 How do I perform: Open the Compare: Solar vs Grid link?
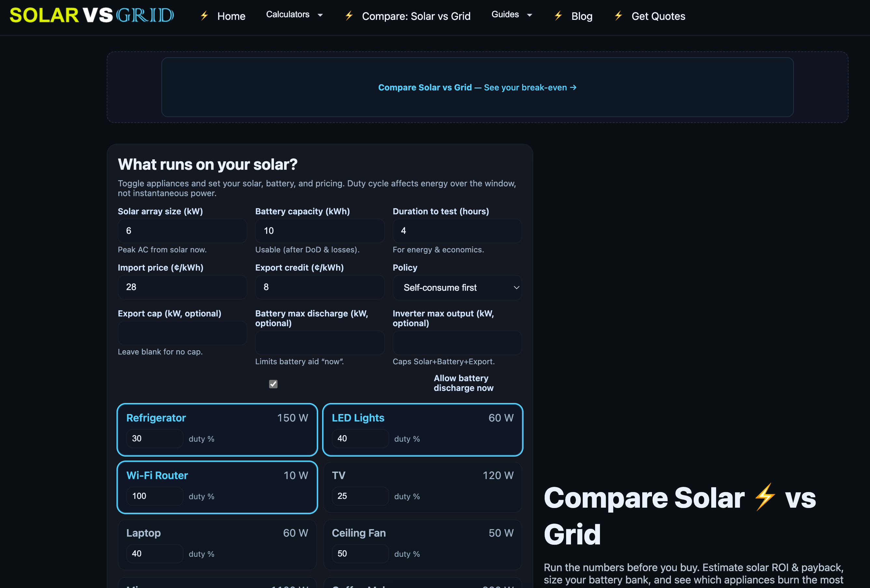[x=416, y=16]
